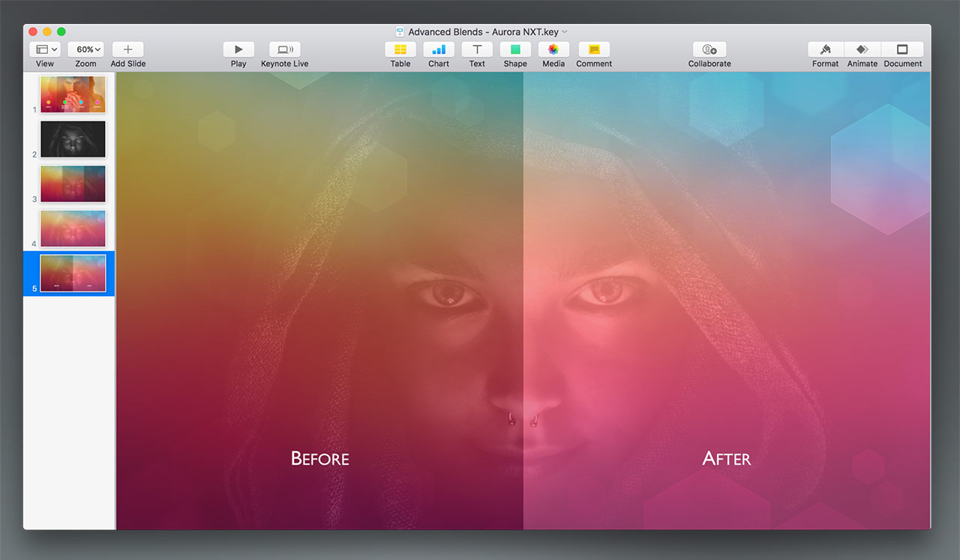
Task: Open the View options dropdown
Action: tap(45, 49)
